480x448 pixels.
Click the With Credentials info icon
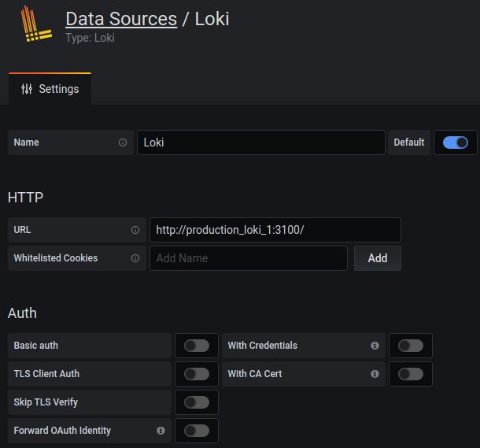(375, 346)
